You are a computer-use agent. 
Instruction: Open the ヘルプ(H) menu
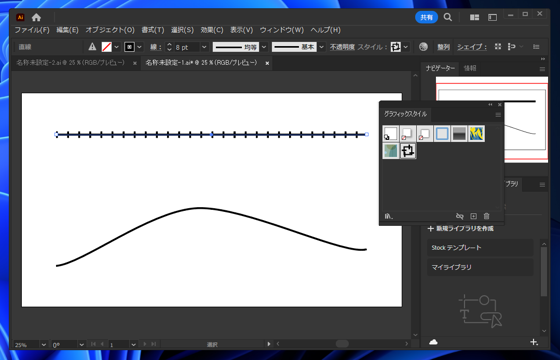coord(325,30)
